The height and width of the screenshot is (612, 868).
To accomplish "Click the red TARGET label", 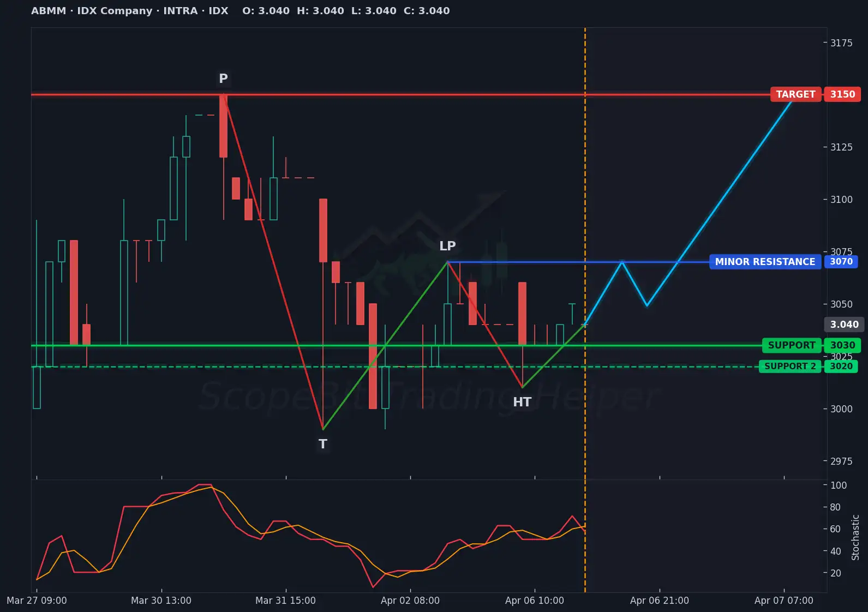I will point(795,94).
